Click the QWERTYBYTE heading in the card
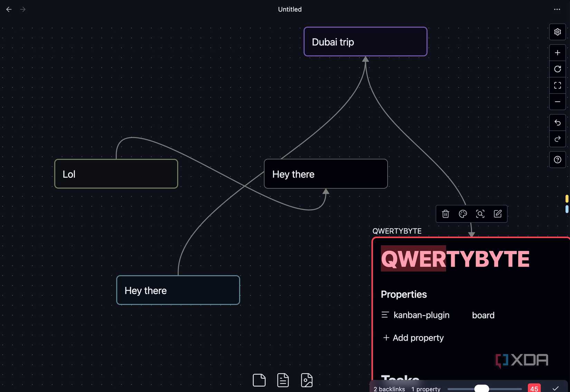This screenshot has width=570, height=392. click(x=455, y=259)
